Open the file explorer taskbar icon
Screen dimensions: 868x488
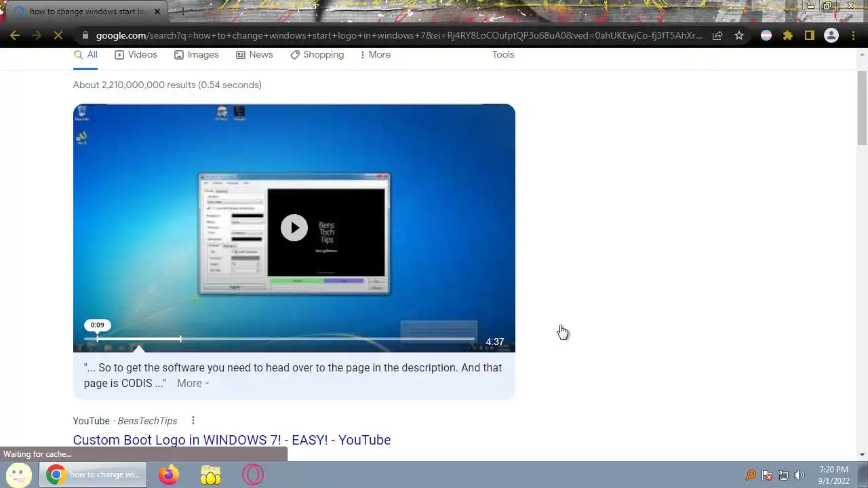(x=211, y=474)
